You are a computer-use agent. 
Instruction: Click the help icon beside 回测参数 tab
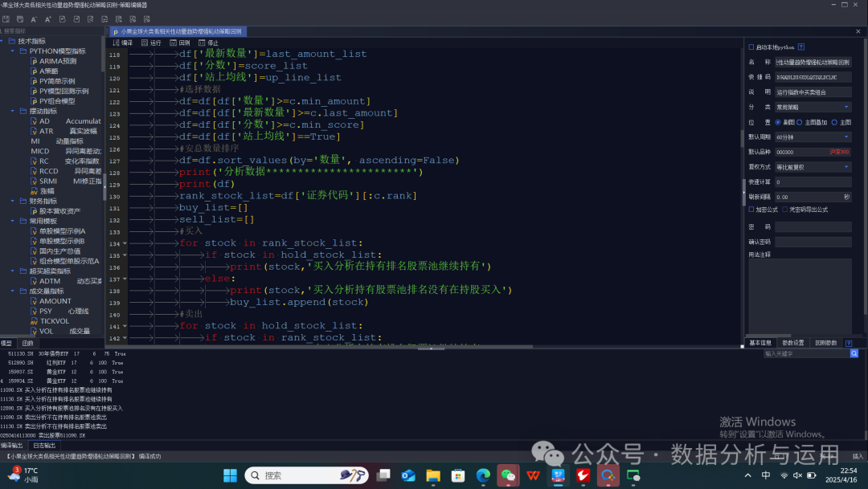tap(849, 343)
